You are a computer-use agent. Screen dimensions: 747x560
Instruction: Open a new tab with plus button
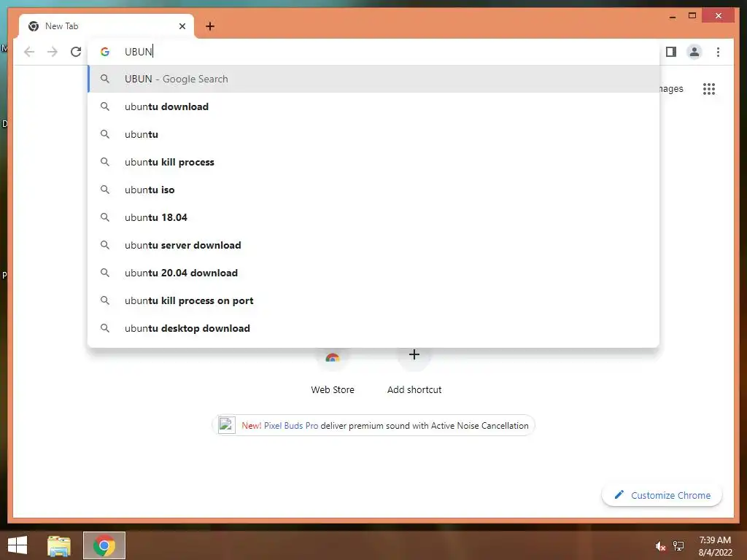210,26
